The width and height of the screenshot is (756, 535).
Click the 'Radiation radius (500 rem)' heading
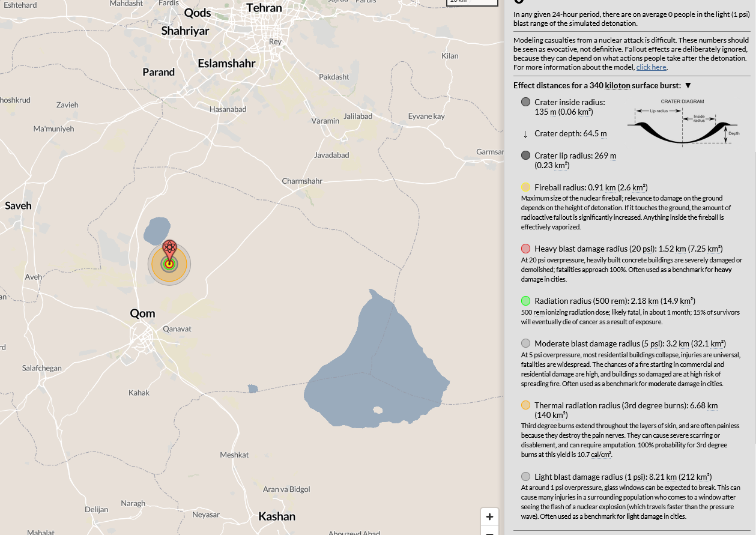tap(615, 301)
